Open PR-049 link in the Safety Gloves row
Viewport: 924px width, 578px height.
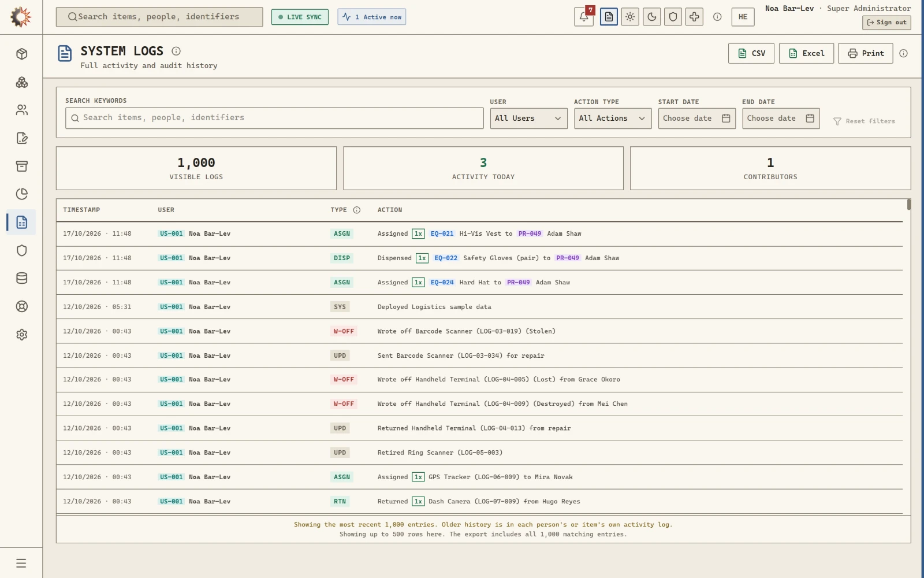coord(567,258)
